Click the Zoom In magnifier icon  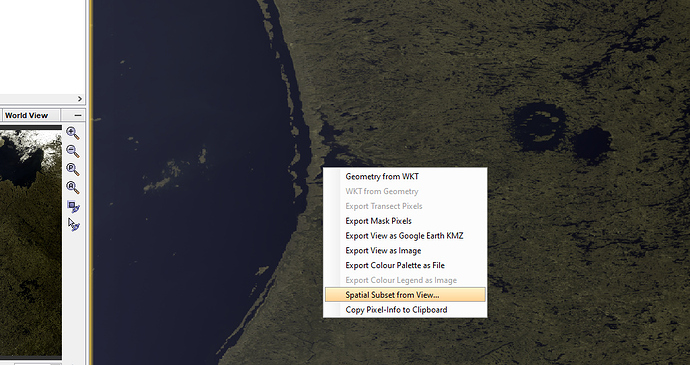click(73, 133)
